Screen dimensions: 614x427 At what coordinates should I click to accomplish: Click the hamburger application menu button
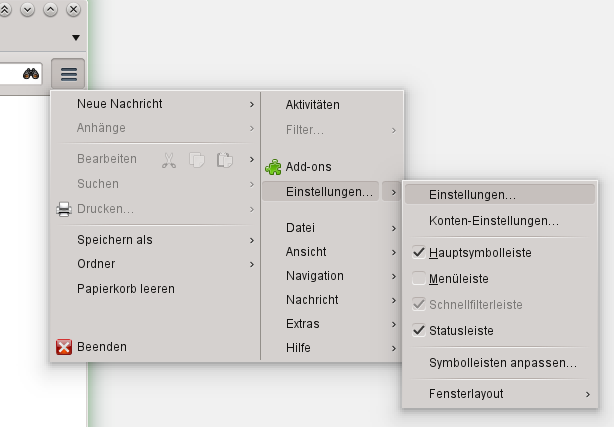tap(69, 74)
